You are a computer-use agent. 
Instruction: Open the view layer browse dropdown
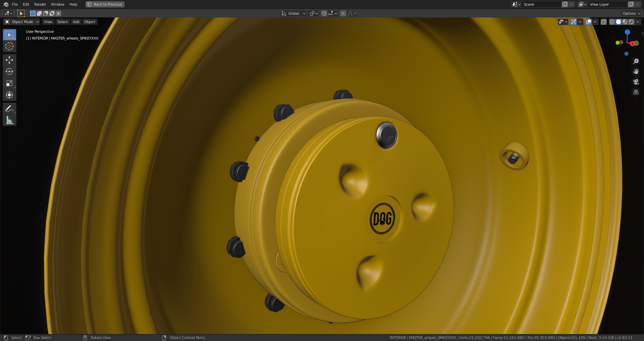pos(583,4)
